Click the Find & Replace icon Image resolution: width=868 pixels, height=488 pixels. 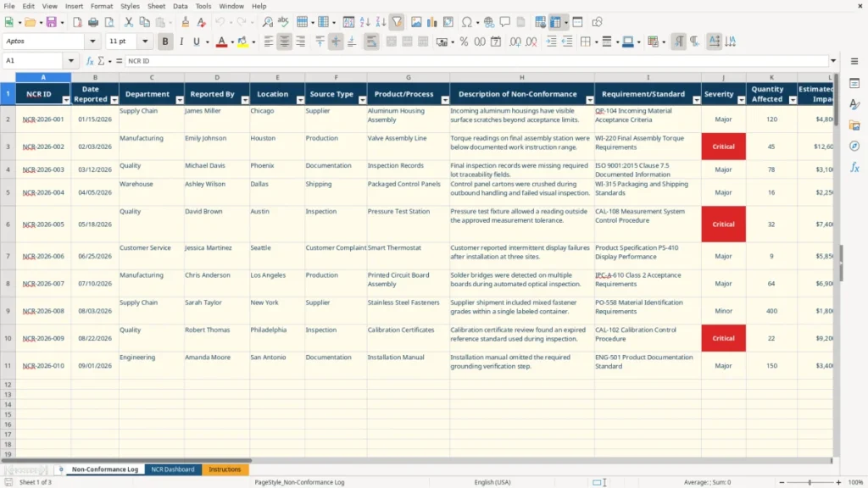[267, 22]
